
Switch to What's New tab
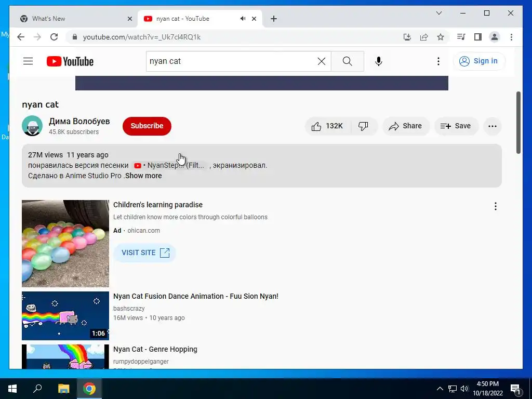[73, 19]
